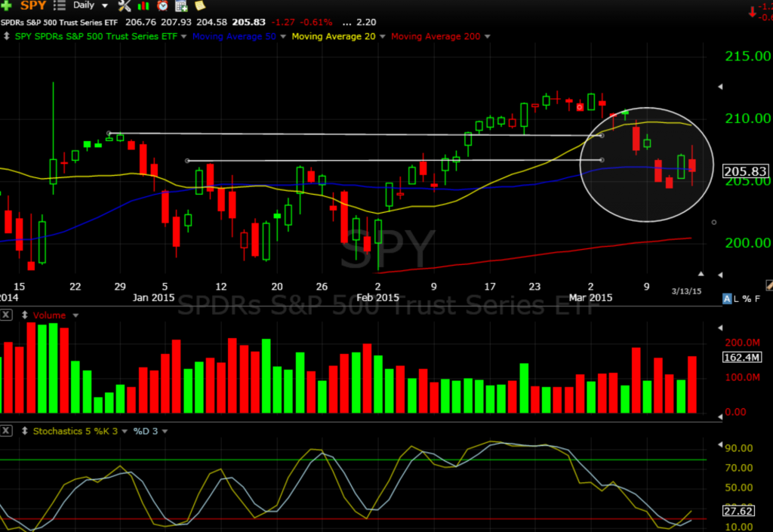Screen dimensions: 773x532
Task: Close the Volume pane with its X
Action: 6,315
